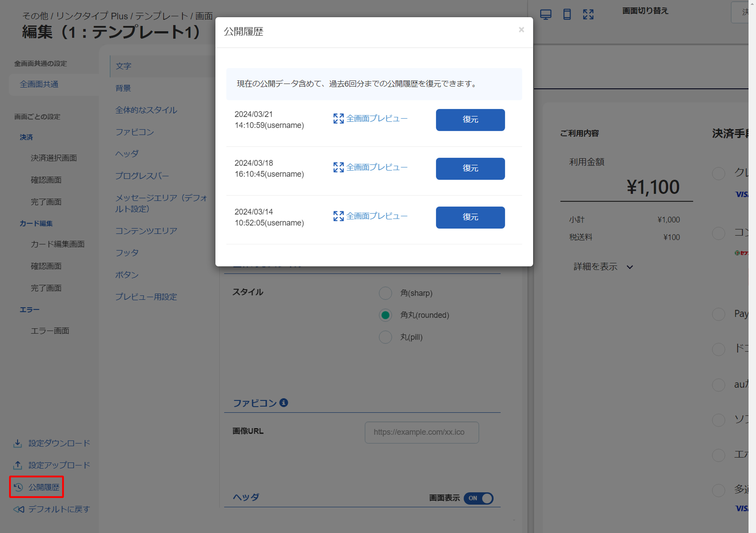Click fullscreen icon for 2024/03/18 entry

click(x=338, y=167)
